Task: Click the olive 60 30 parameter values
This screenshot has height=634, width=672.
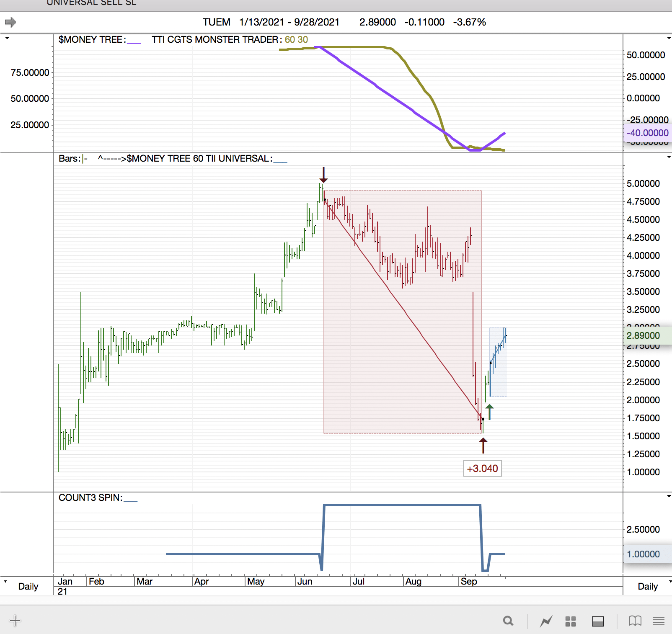Action: click(x=296, y=39)
